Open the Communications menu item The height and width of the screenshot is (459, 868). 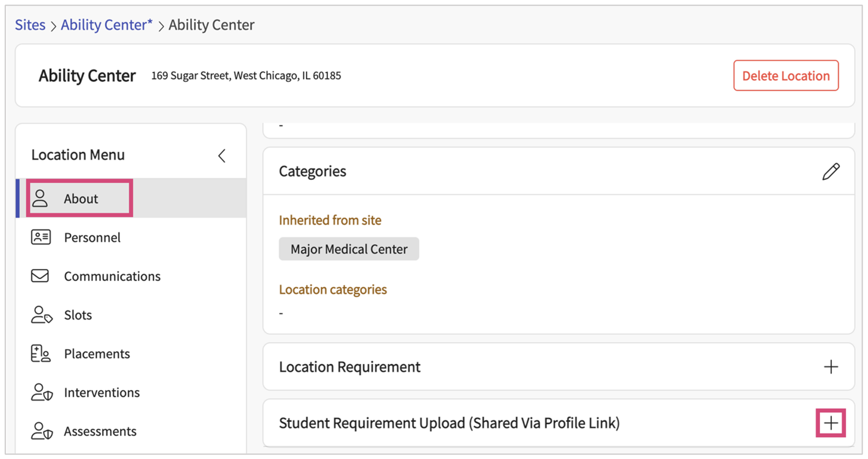(x=112, y=276)
